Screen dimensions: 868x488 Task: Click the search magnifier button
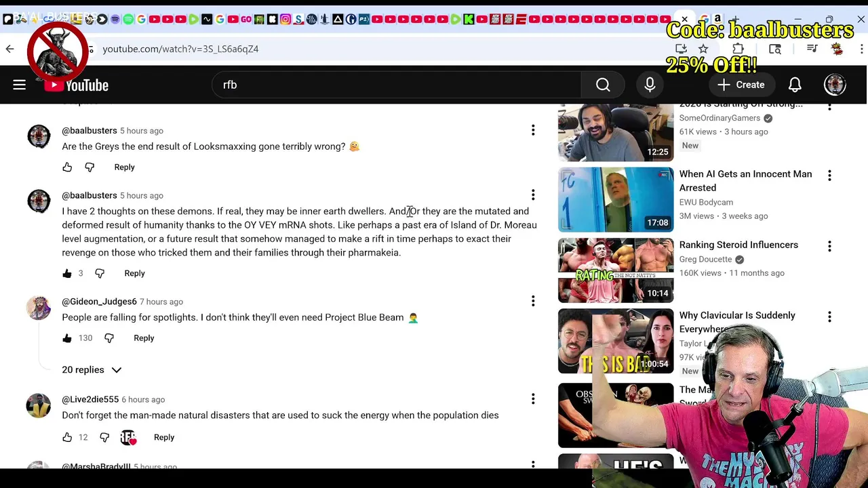(x=603, y=85)
